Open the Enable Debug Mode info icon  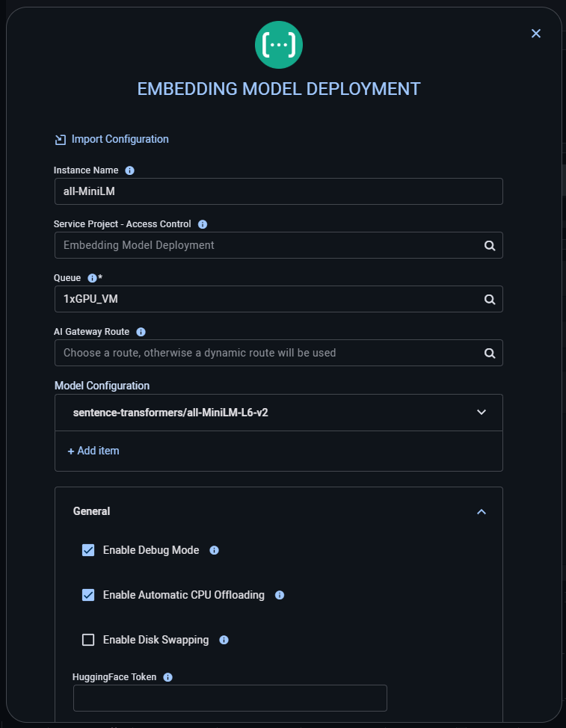click(213, 550)
